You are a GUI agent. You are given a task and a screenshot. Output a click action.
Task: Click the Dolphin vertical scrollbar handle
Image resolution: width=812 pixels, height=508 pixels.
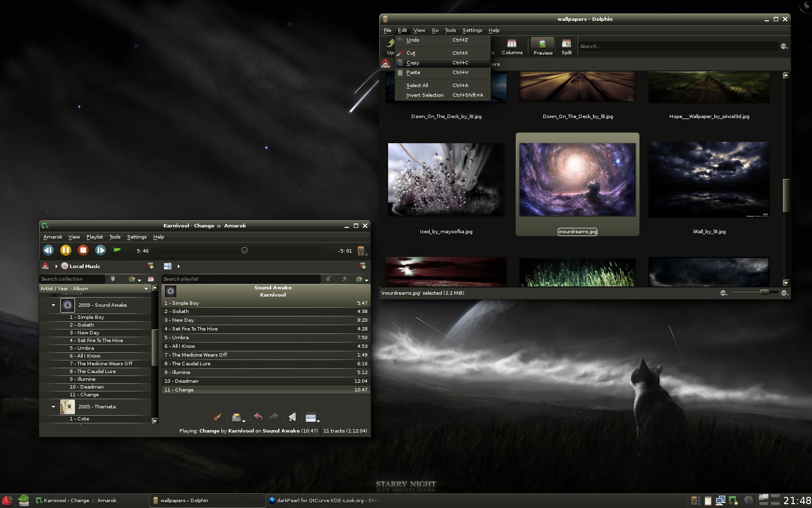[786, 195]
